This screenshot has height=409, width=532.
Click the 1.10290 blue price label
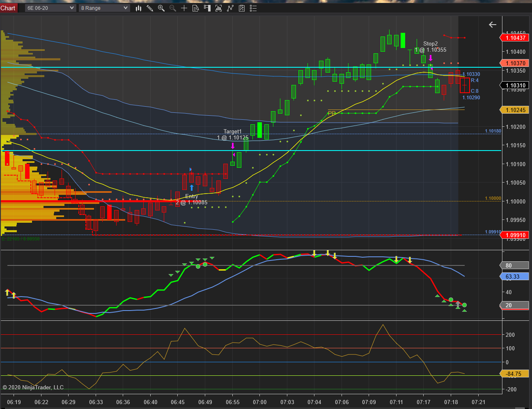[x=471, y=97]
